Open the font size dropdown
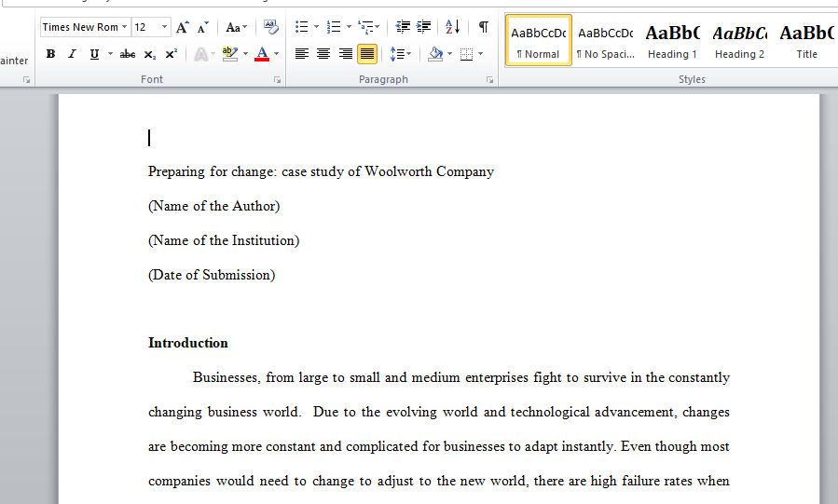This screenshot has width=838, height=504. point(164,27)
